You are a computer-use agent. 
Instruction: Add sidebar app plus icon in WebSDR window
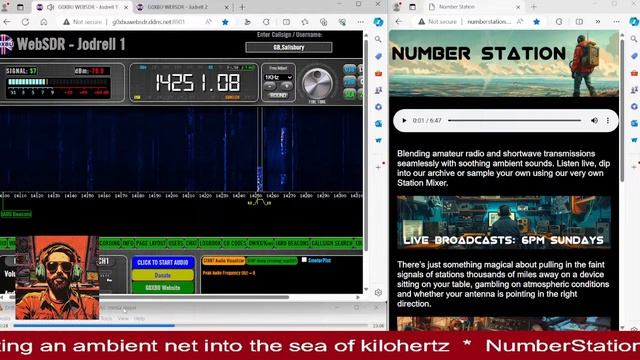(378, 167)
